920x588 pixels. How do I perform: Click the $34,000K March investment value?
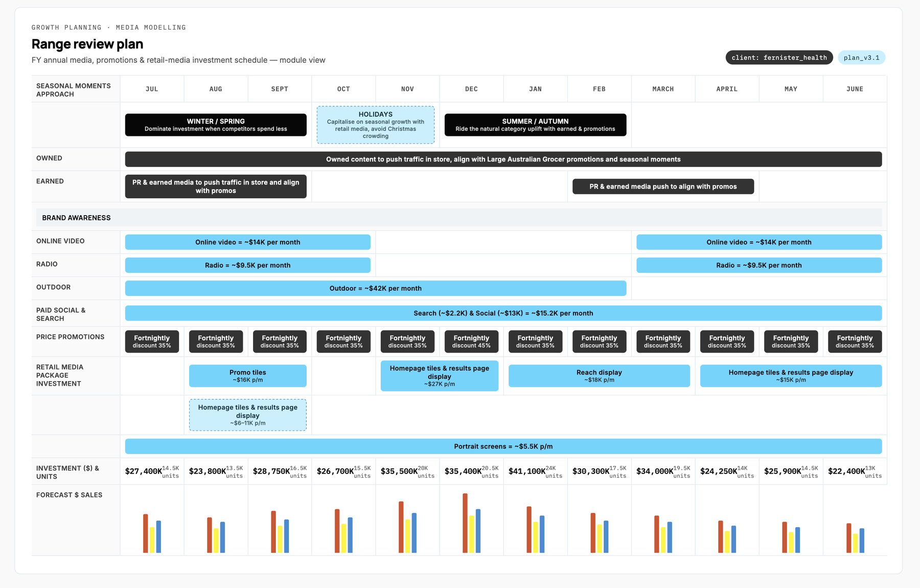[655, 471]
